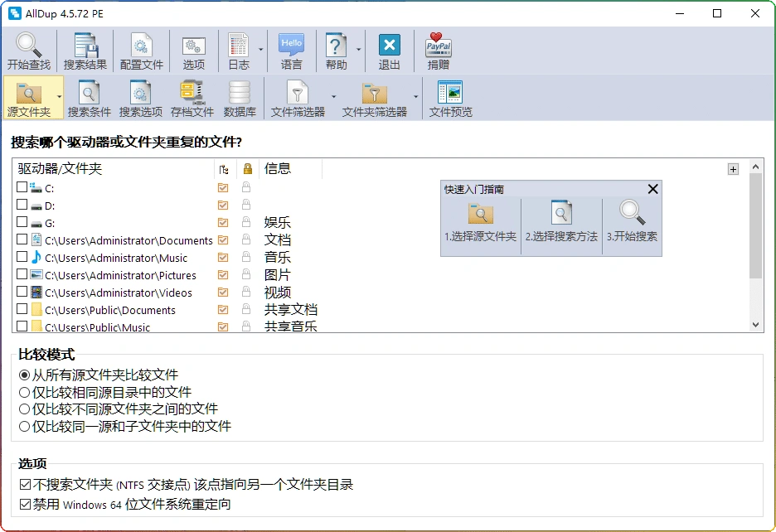Uncheck 禁用 Windows 64 位文件系统重定向
Image resolution: width=776 pixels, height=532 pixels.
point(22,504)
